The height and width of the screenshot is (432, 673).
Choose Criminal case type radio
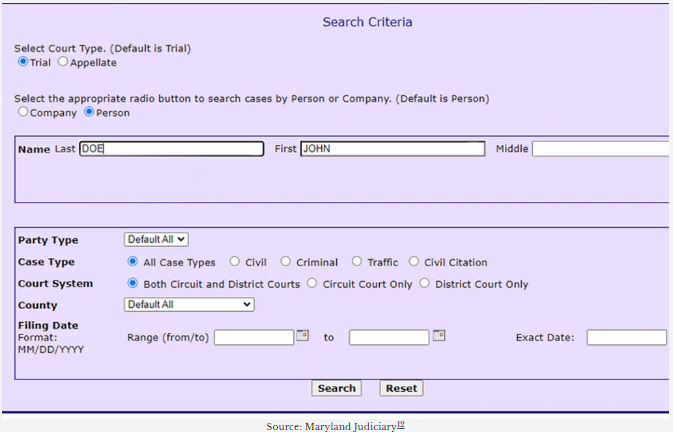[x=286, y=262]
